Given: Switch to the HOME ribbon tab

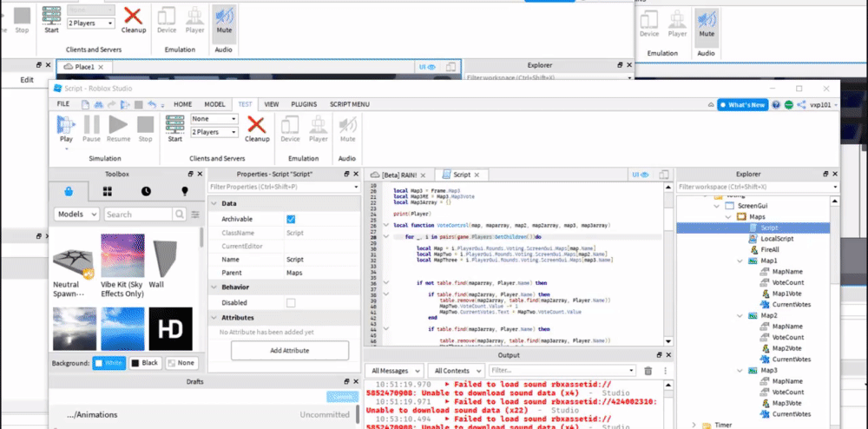Looking at the screenshot, I should click(182, 104).
